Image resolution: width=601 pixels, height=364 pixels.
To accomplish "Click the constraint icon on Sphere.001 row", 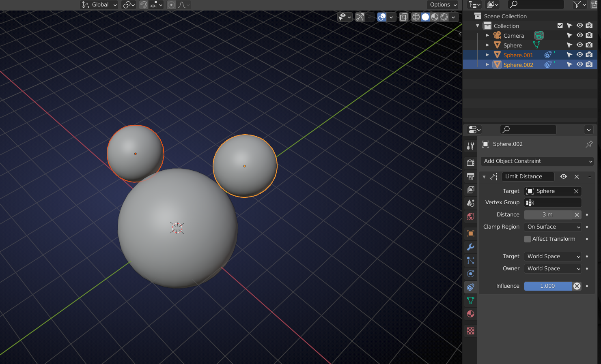I will pos(548,55).
